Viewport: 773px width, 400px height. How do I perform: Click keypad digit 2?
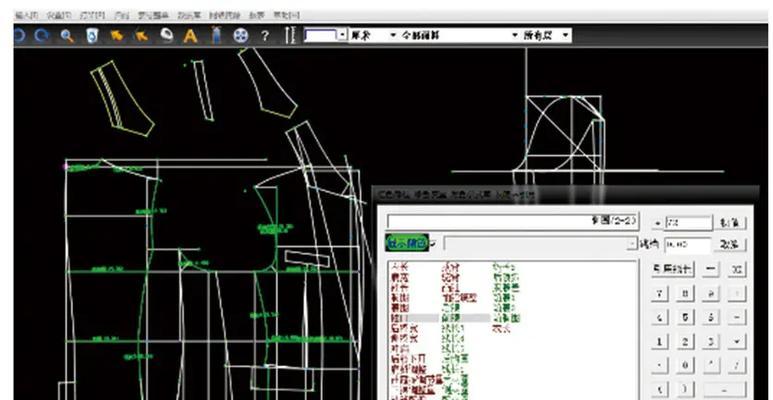tap(685, 341)
